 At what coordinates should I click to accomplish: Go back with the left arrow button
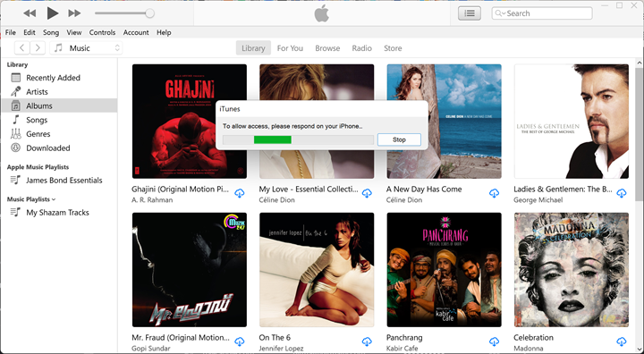point(22,48)
